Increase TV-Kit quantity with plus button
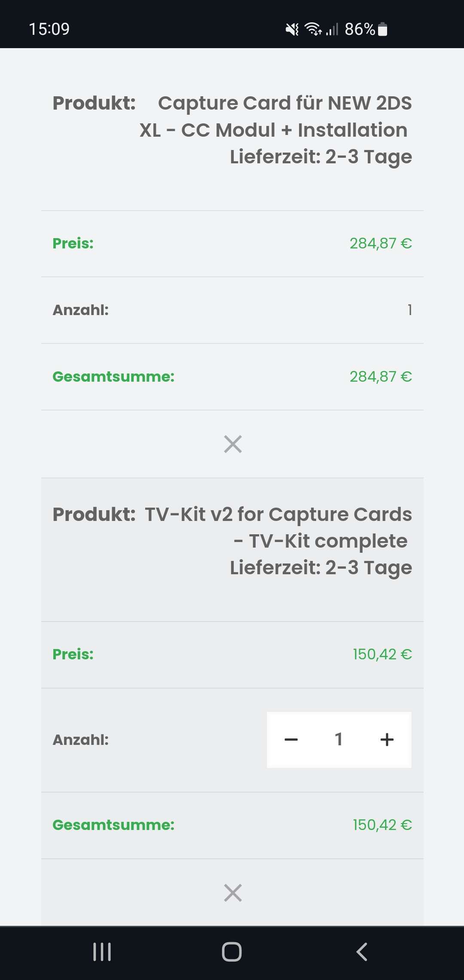 coord(387,739)
